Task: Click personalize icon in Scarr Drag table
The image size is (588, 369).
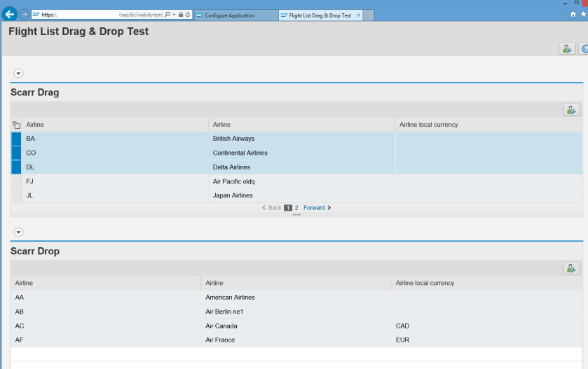Action: point(571,110)
